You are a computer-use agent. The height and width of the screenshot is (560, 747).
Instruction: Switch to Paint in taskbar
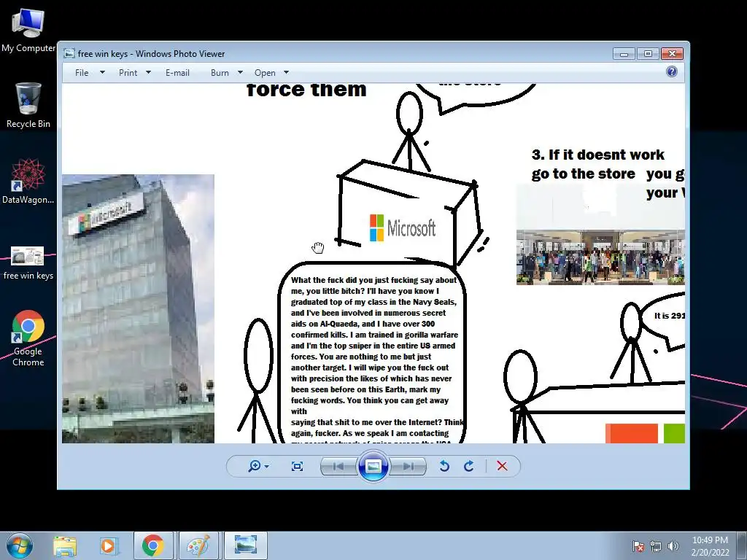click(198, 545)
